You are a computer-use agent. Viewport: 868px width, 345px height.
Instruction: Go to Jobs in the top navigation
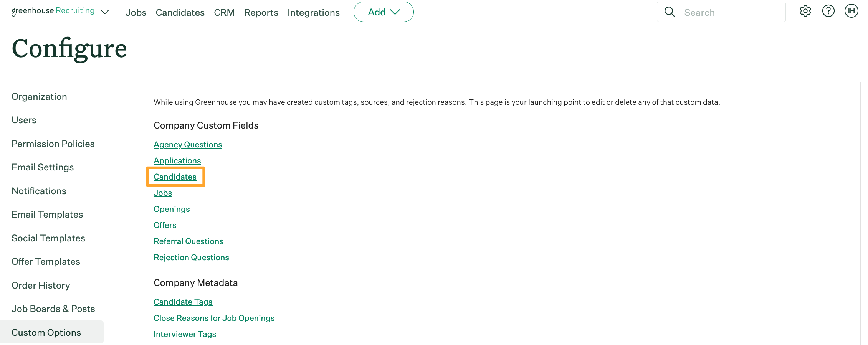pos(136,13)
